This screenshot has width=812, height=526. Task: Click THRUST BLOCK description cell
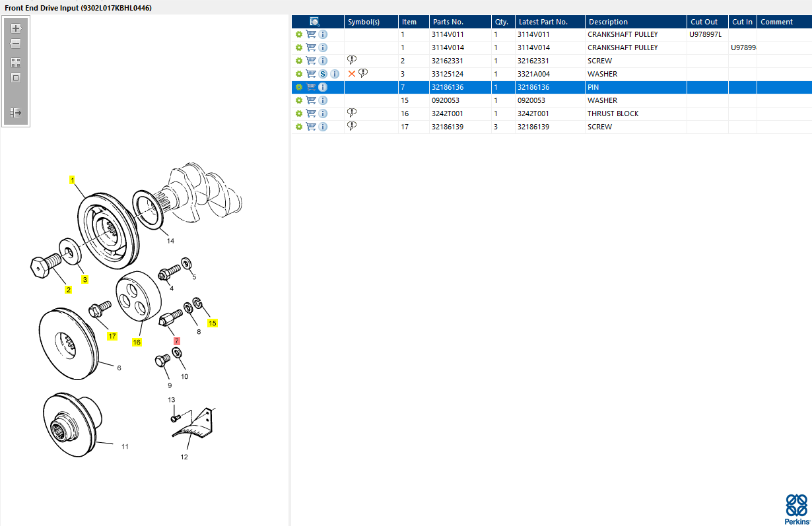[x=636, y=114]
